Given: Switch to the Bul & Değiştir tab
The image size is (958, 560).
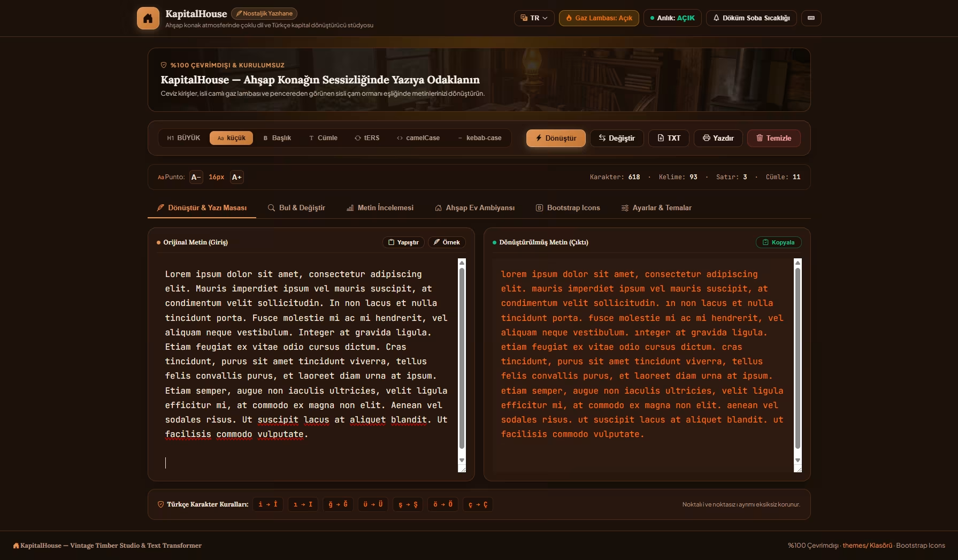Looking at the screenshot, I should 296,208.
